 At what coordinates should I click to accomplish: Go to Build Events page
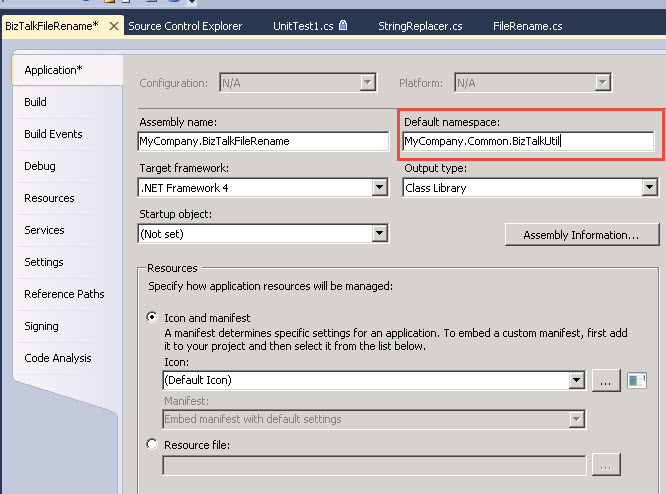point(53,134)
